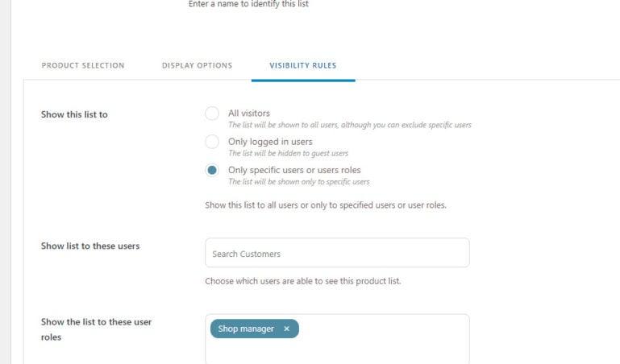
Task: Click the 'Show this list to' heading
Action: pyautogui.click(x=74, y=114)
